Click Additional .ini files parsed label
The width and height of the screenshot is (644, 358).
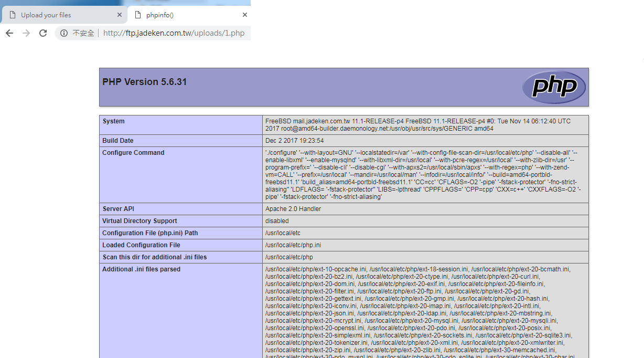click(x=141, y=269)
